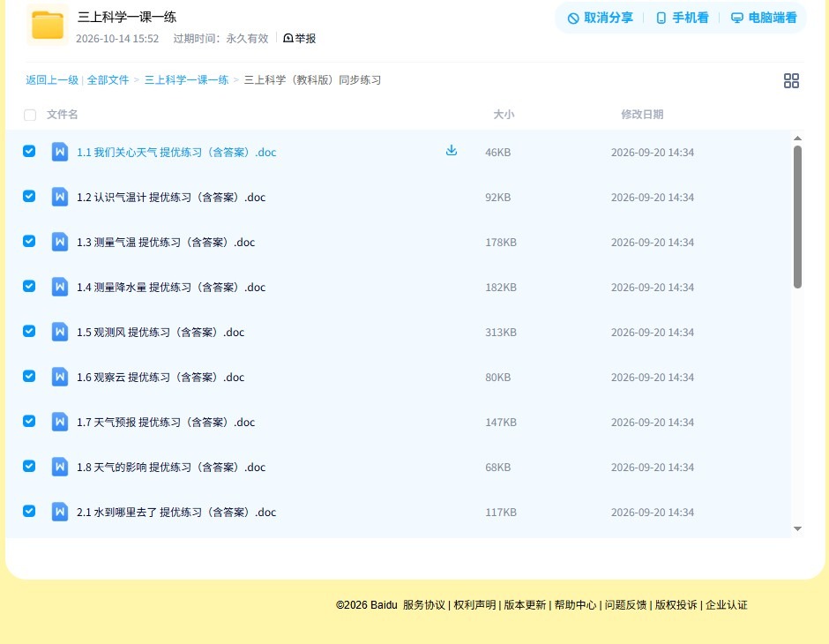Uncheck the 1.7 天气预报 file checkbox
The width and height of the screenshot is (829, 644).
[29, 421]
